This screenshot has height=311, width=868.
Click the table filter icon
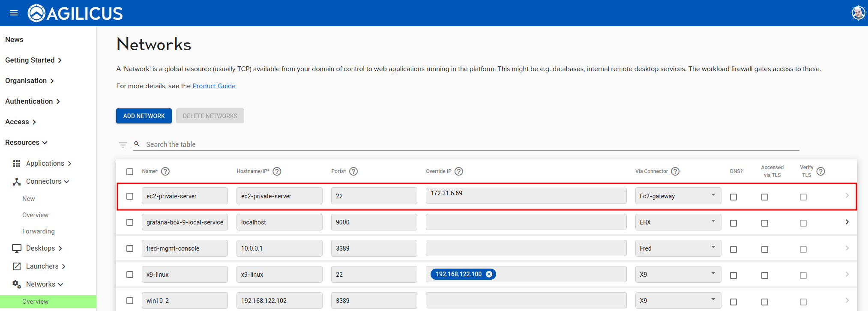click(123, 145)
